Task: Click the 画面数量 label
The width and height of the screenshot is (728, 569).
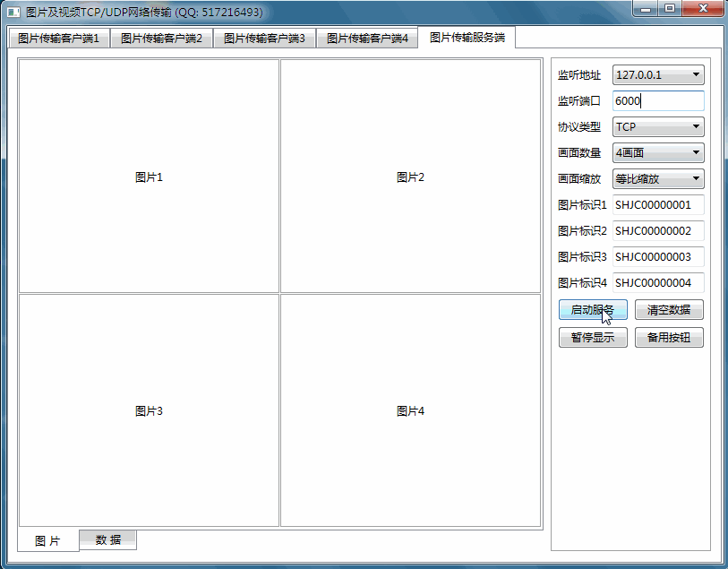Action: click(579, 153)
